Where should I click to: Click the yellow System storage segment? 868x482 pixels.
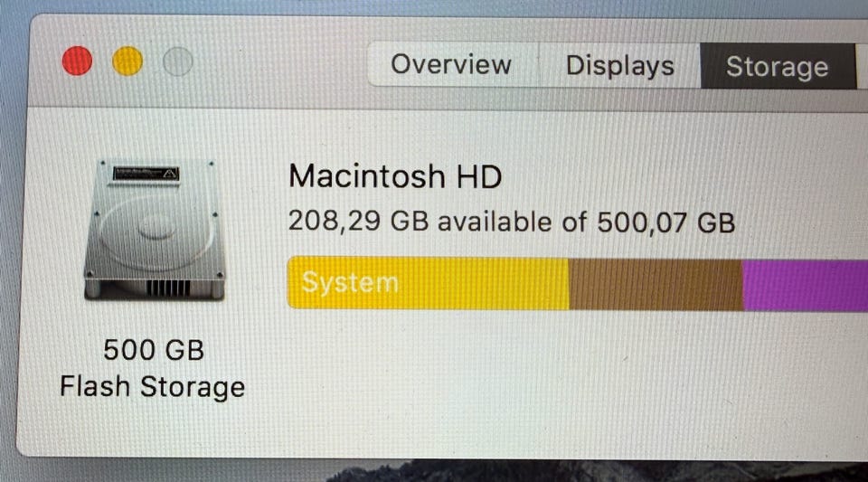[428, 283]
